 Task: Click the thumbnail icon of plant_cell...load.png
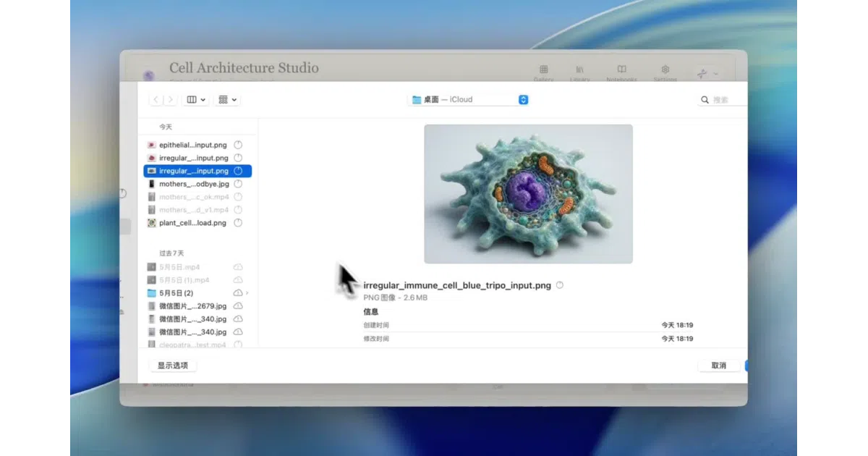[152, 223]
